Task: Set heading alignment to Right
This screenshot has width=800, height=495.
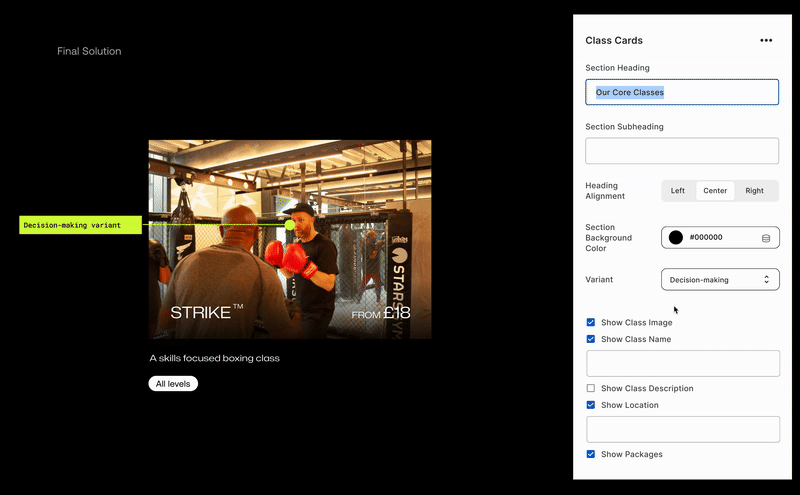Action: [754, 191]
